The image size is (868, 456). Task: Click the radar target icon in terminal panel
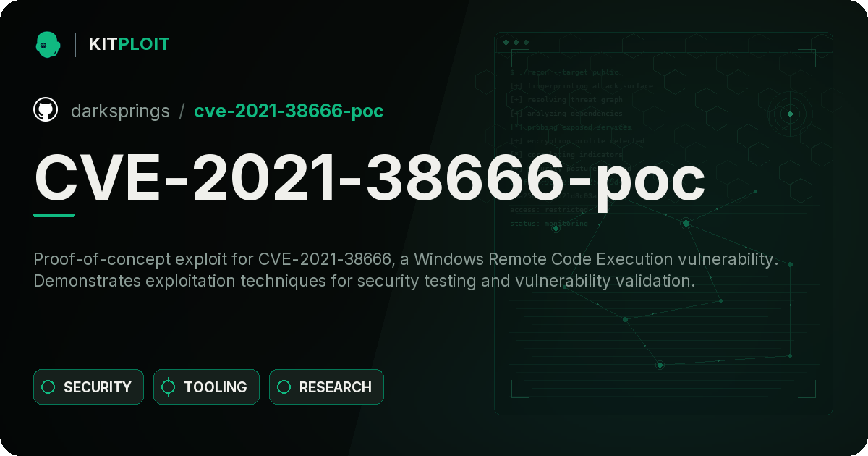pyautogui.click(x=790, y=114)
